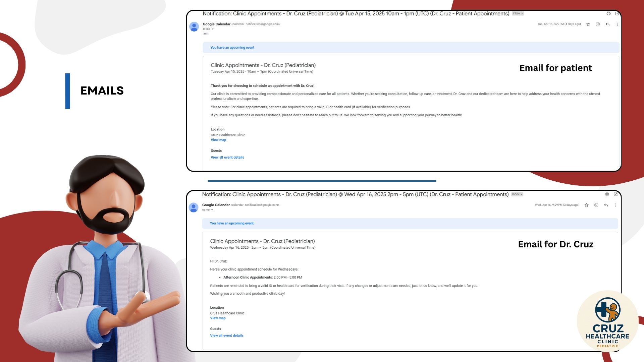Open Apr 16 email in new window
644x362 pixels.
pyautogui.click(x=615, y=194)
